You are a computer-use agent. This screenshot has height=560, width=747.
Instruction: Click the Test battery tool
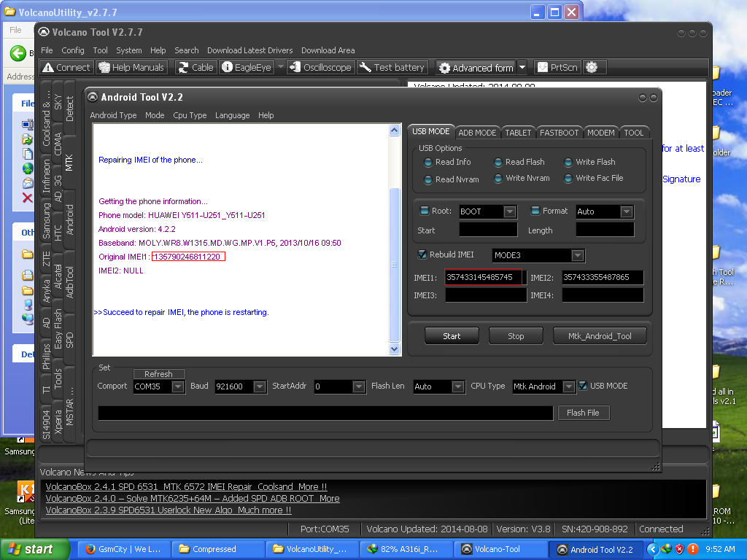click(x=392, y=67)
